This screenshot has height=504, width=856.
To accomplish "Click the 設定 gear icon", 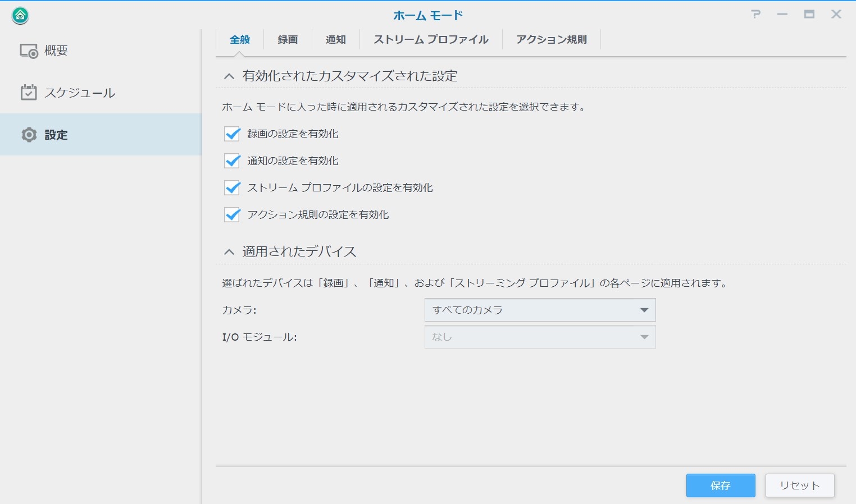I will click(29, 135).
